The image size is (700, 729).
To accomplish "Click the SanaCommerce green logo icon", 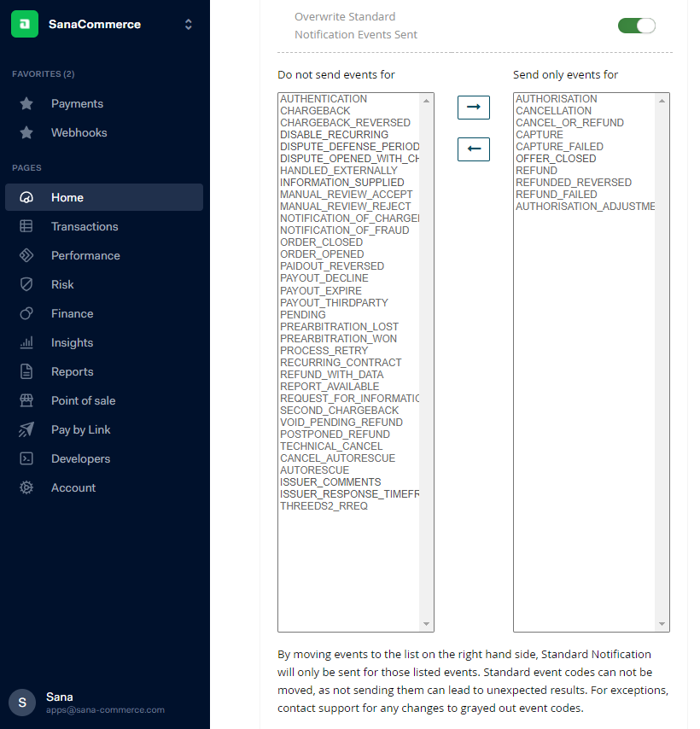I will tap(25, 24).
